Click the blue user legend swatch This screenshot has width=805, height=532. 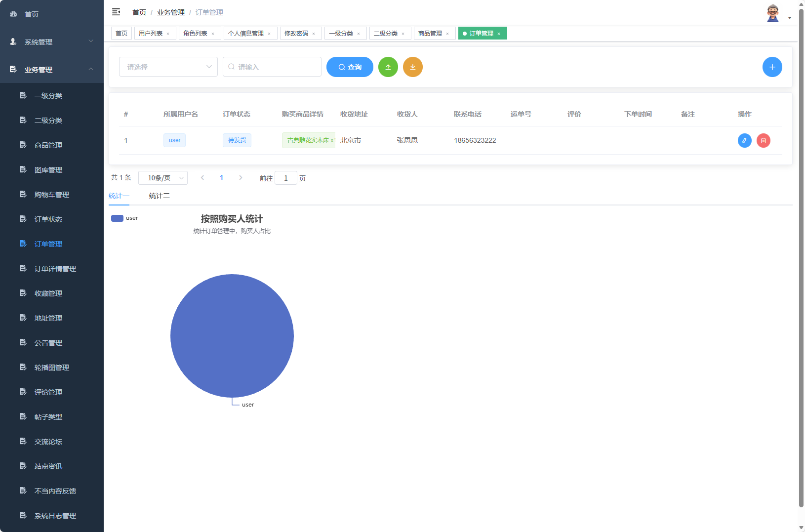pyautogui.click(x=117, y=218)
